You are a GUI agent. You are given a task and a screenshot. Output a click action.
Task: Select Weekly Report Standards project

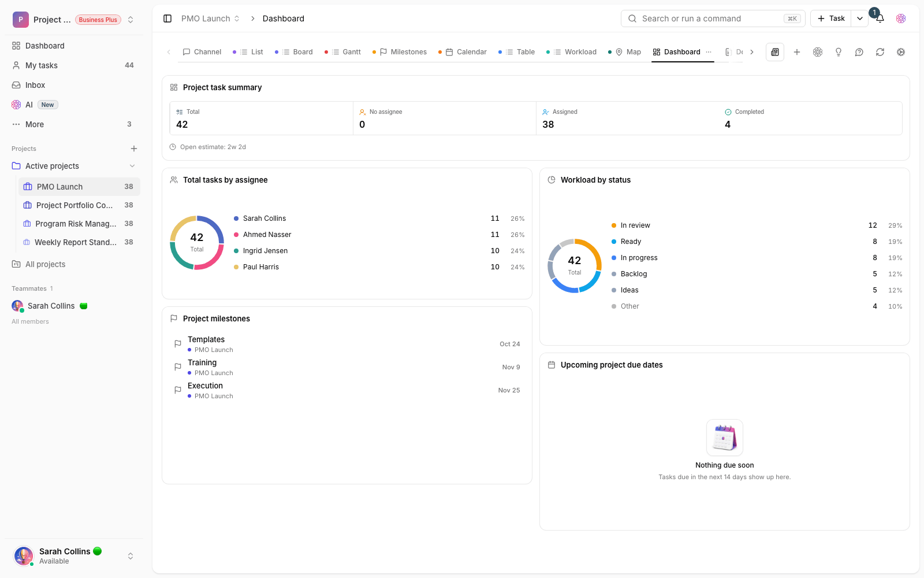pos(79,242)
